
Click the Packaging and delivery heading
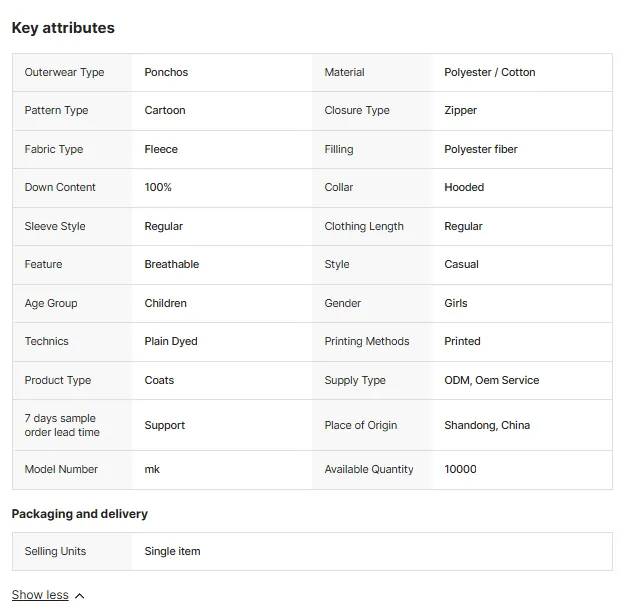[x=80, y=514]
